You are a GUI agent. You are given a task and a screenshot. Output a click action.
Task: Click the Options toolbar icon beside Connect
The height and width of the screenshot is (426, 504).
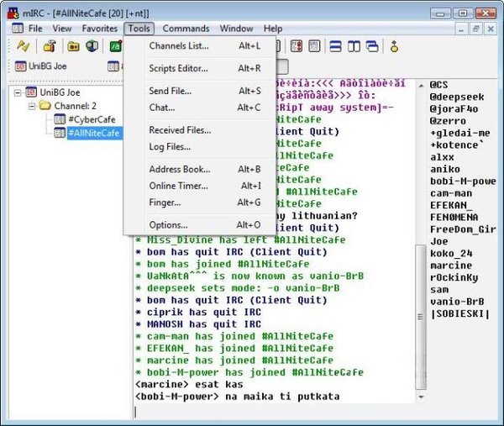pos(50,46)
